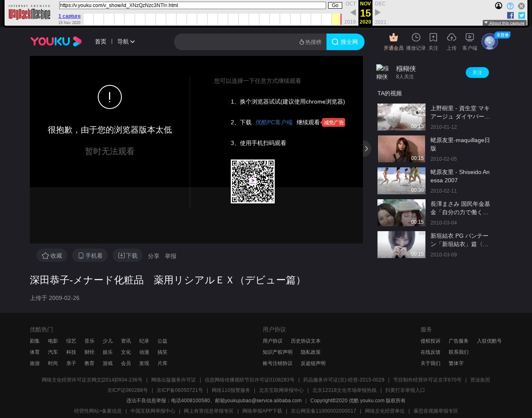Screen dimensions: 532x418
Task: Open 侵权投诉 footer link
Action: [430, 341]
